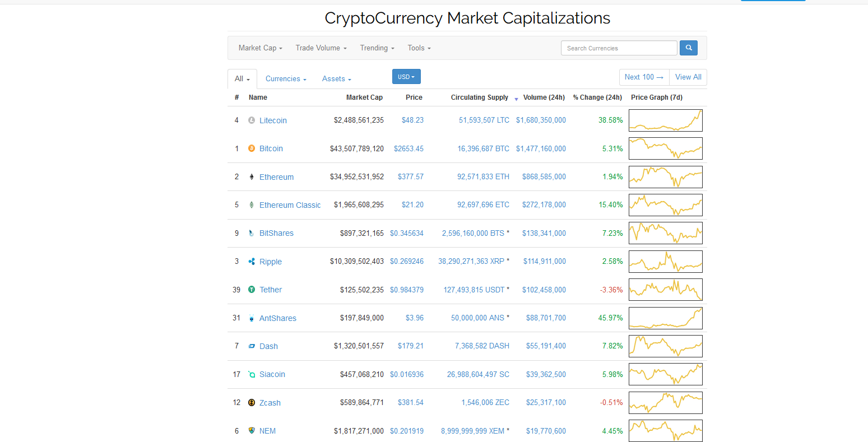
Task: Click Siacoin volume $39,362,500
Action: 546,374
